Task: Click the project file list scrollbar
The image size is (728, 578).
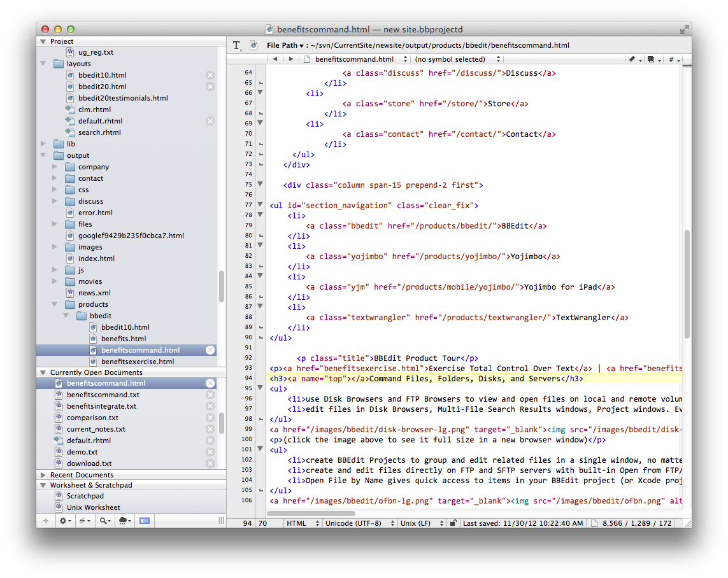Action: (x=222, y=286)
